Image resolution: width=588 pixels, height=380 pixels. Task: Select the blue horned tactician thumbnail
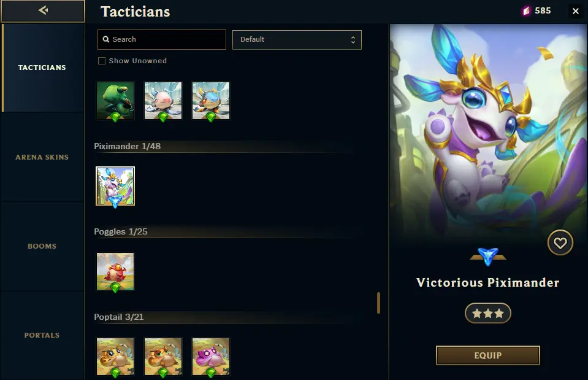(x=211, y=101)
